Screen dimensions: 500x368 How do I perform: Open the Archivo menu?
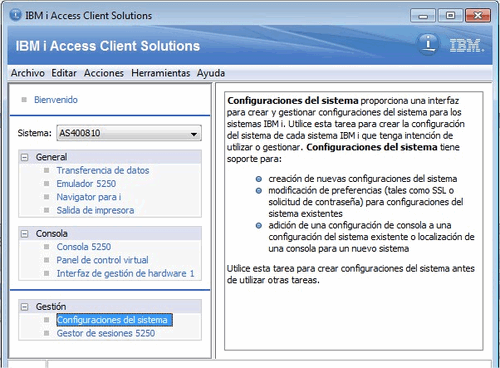pos(28,73)
